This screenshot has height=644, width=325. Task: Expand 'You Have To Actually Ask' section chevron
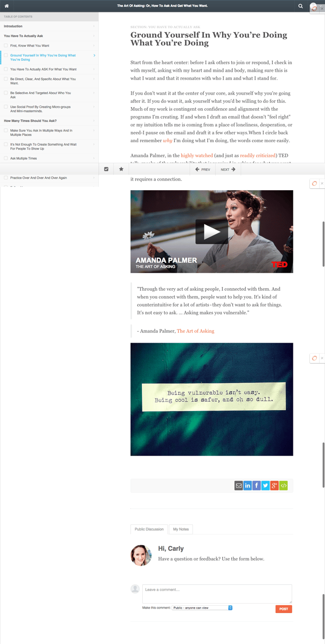(94, 36)
